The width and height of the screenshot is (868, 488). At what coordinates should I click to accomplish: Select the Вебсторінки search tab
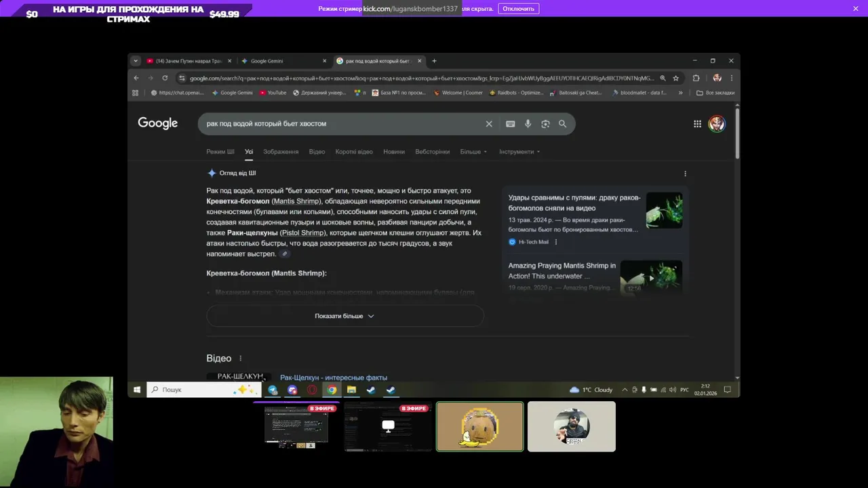pos(432,152)
